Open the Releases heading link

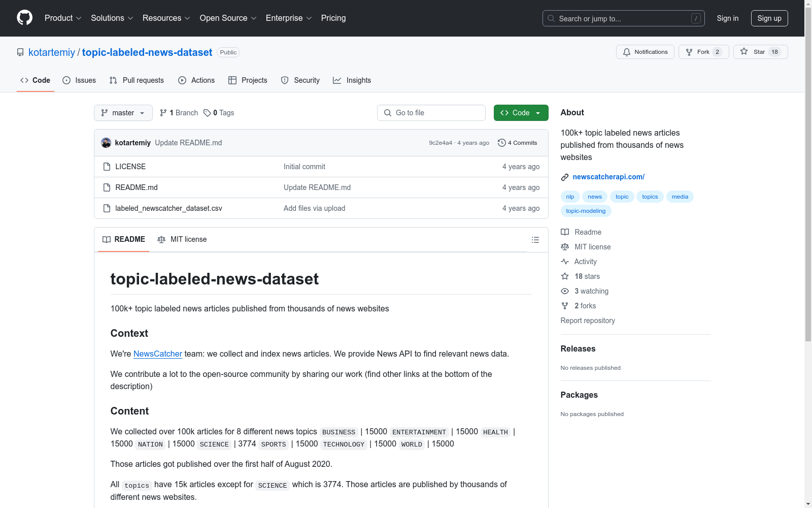(x=578, y=348)
